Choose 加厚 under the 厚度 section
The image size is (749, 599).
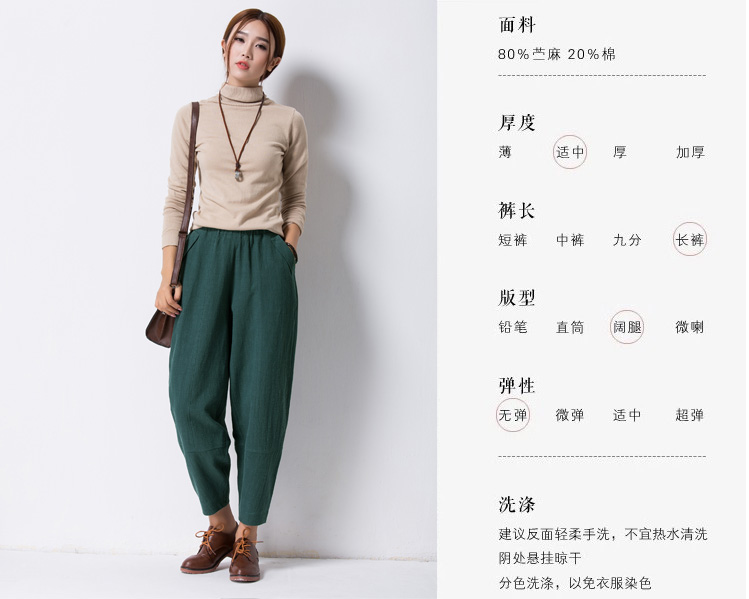(690, 152)
